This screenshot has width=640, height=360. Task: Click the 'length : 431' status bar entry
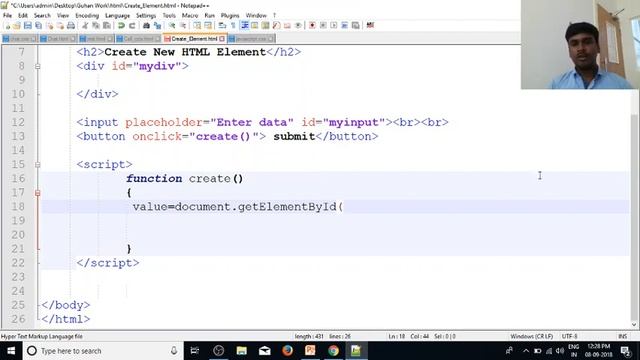tap(309, 336)
